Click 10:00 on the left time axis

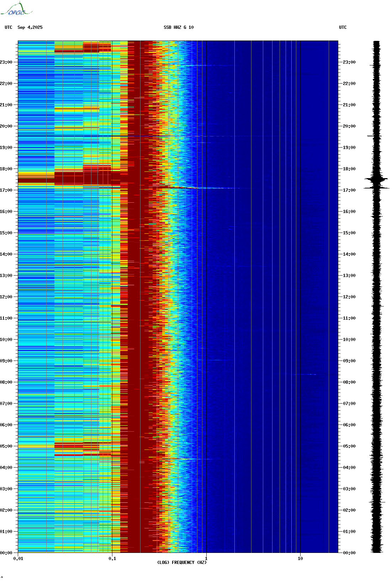(x=6, y=340)
